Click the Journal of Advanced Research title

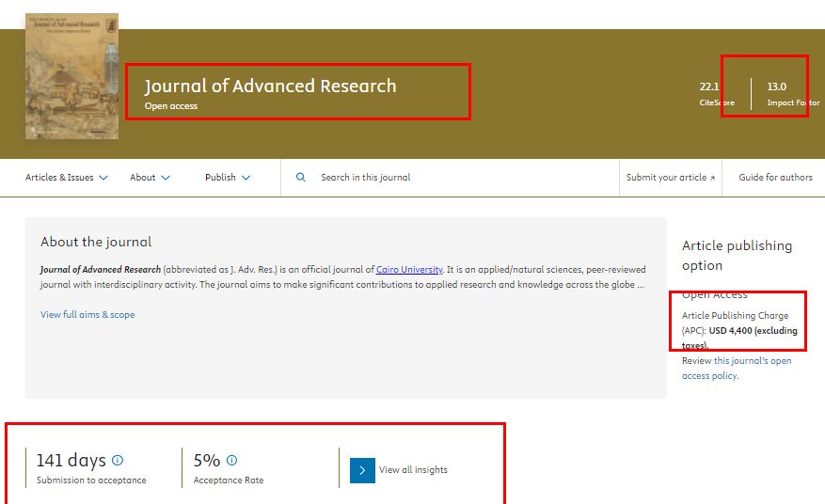pos(270,87)
